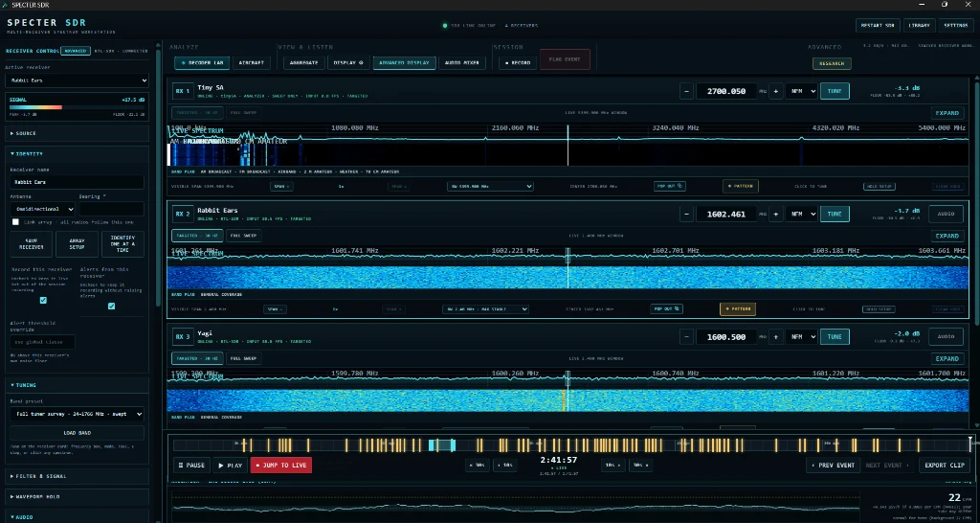Start timeline playback with Play
The image size is (980, 523).
pyautogui.click(x=230, y=466)
